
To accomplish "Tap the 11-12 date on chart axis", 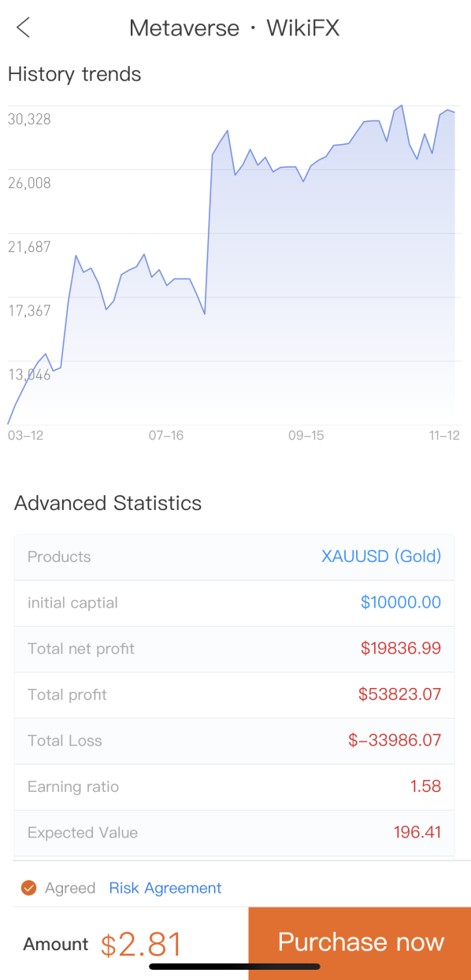I will (444, 435).
